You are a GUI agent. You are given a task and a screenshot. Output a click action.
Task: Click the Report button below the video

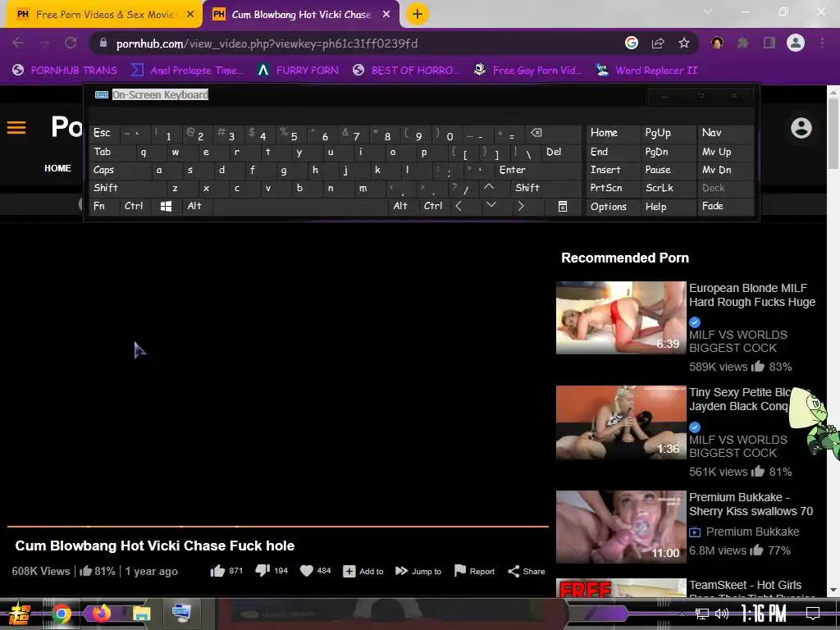(x=474, y=571)
